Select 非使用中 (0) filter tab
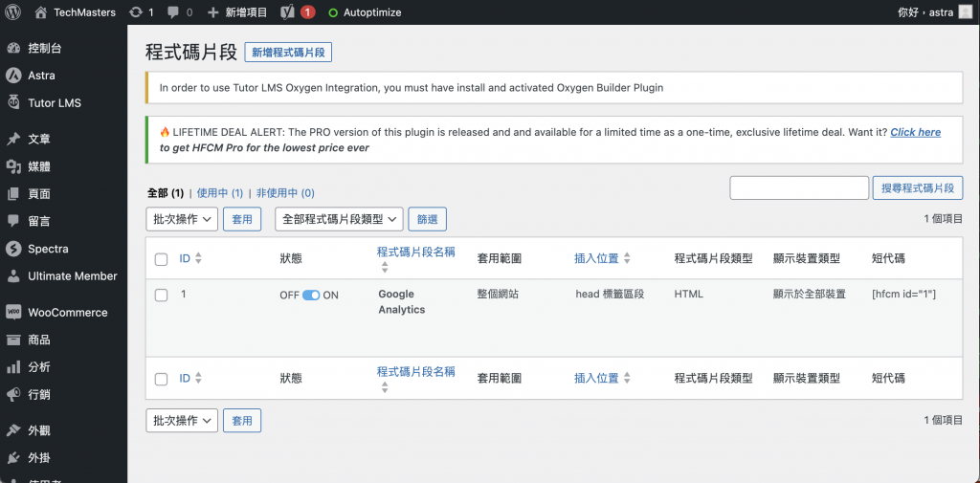Image resolution: width=980 pixels, height=483 pixels. tap(285, 193)
